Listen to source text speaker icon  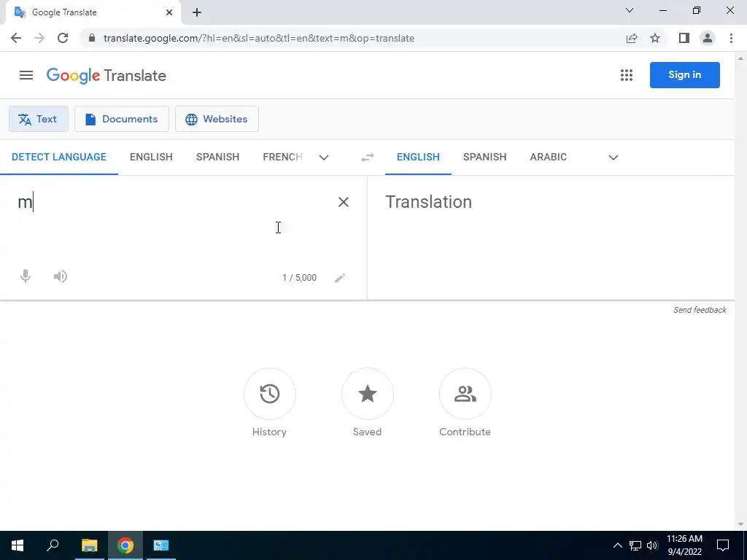pyautogui.click(x=60, y=276)
